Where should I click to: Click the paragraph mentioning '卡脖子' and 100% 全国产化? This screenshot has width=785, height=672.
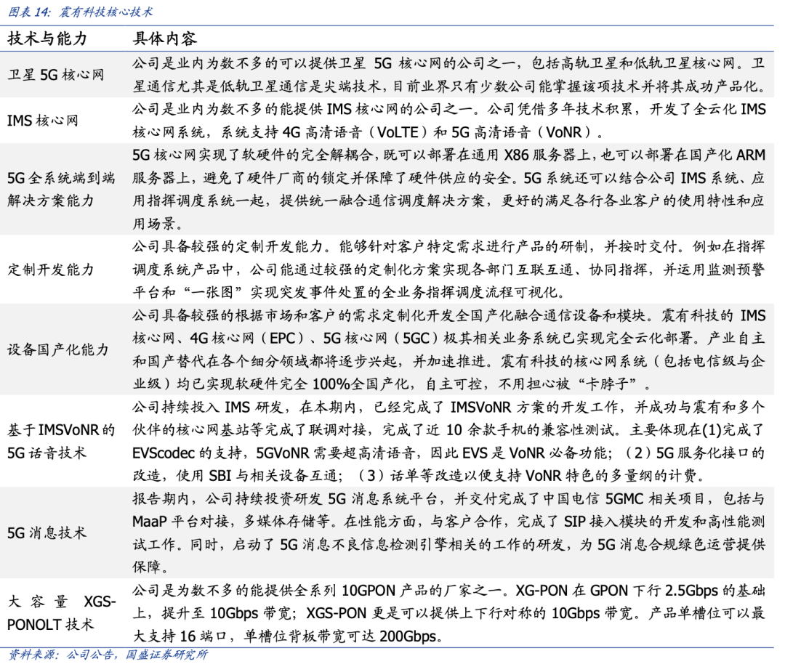pos(448,349)
